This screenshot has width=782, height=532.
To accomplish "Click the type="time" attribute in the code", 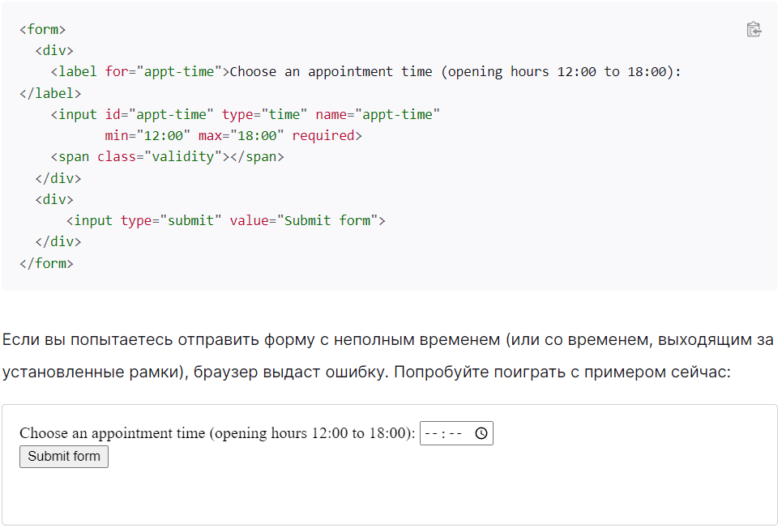I will point(264,114).
